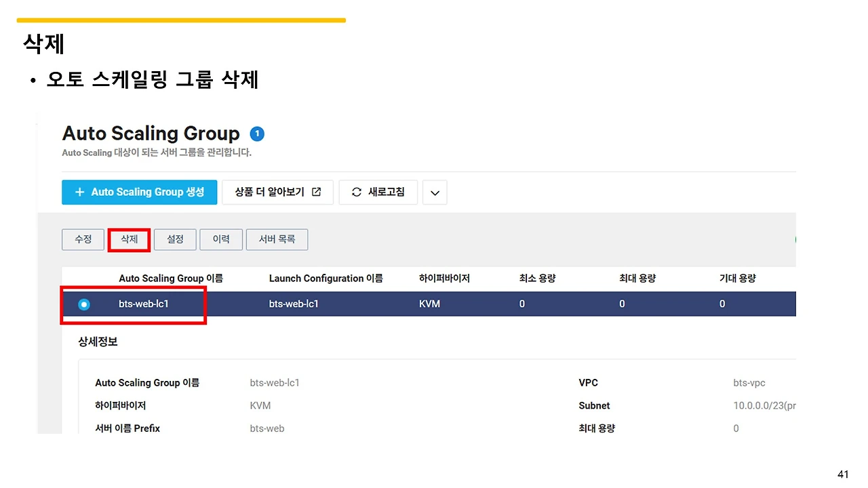Image resolution: width=868 pixels, height=488 pixels.
Task: Open the chevron dropdown next to 새로고침
Action: (x=435, y=192)
